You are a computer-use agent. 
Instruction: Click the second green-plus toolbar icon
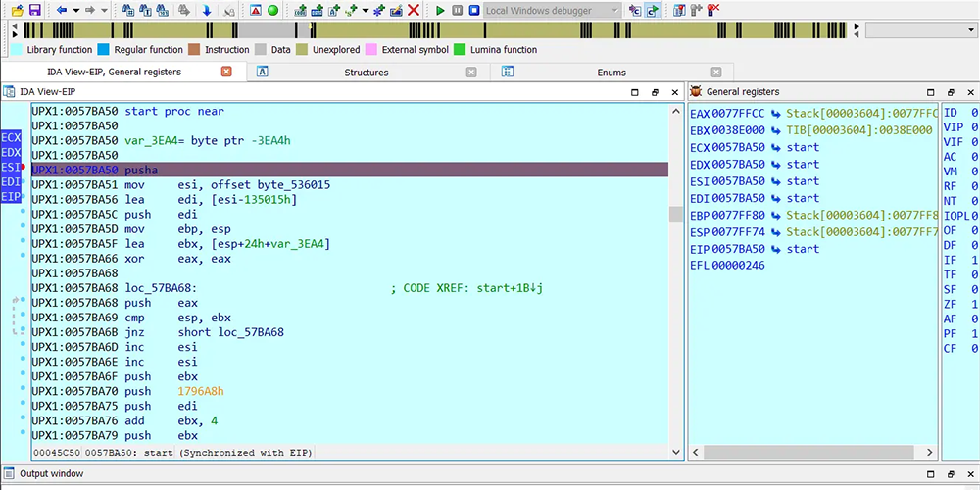318,10
